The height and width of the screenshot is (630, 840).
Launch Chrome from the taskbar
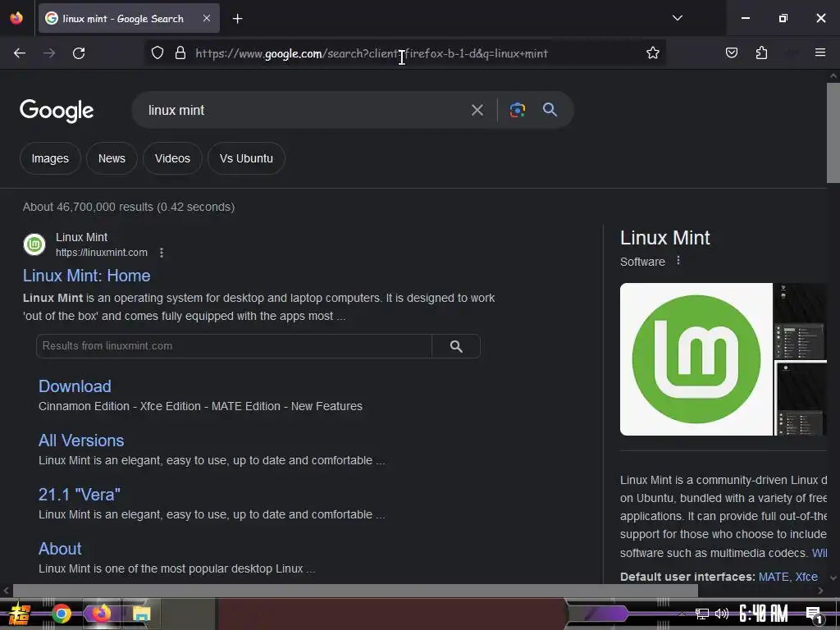coord(61,614)
